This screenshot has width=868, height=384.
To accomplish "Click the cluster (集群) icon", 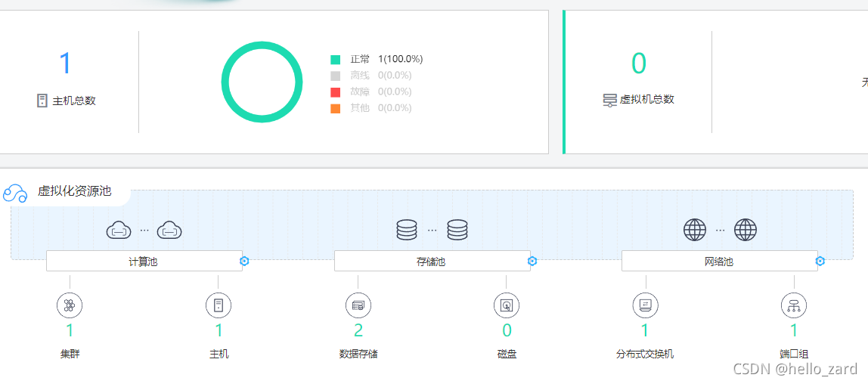I will tap(70, 305).
